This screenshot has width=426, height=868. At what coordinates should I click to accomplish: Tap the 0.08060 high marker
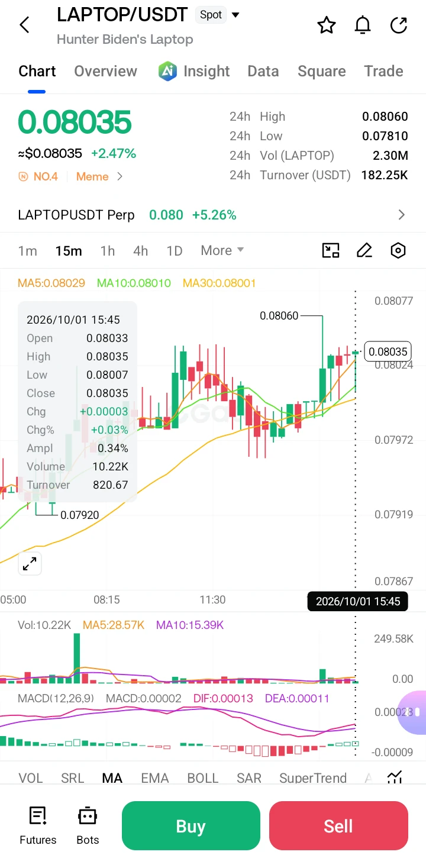279,316
